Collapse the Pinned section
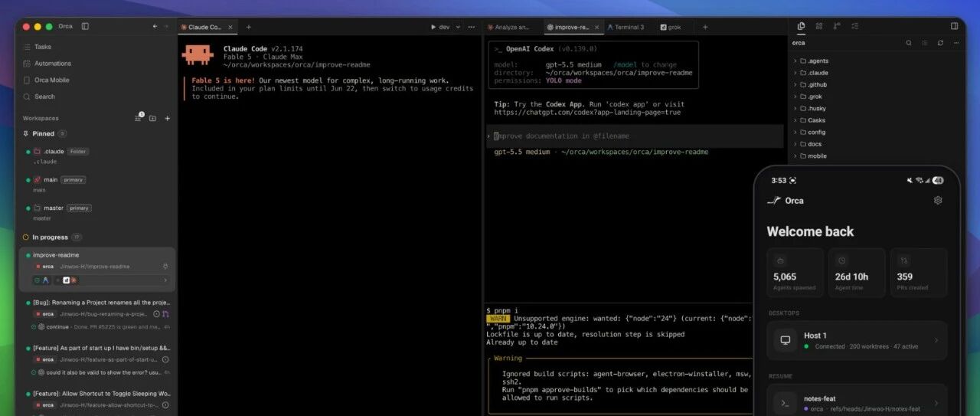This screenshot has width=980, height=416. pyautogui.click(x=44, y=133)
